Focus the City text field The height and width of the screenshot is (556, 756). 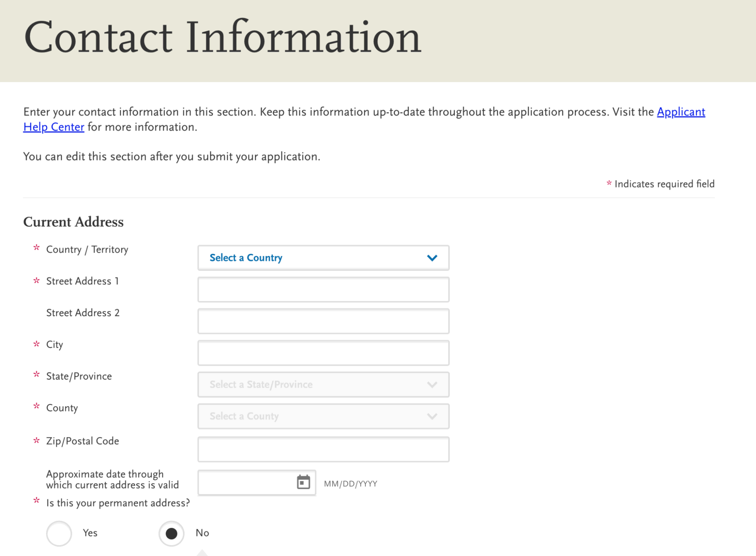click(x=323, y=353)
